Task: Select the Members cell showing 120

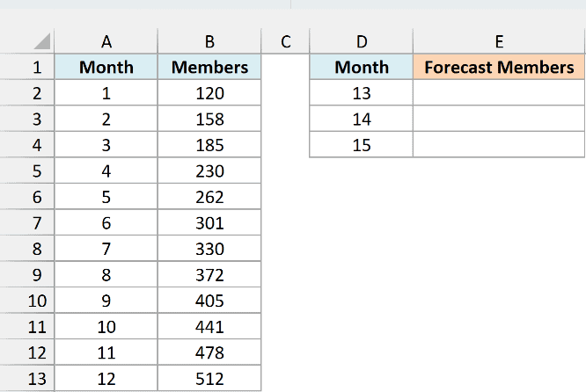Action: coord(209,92)
